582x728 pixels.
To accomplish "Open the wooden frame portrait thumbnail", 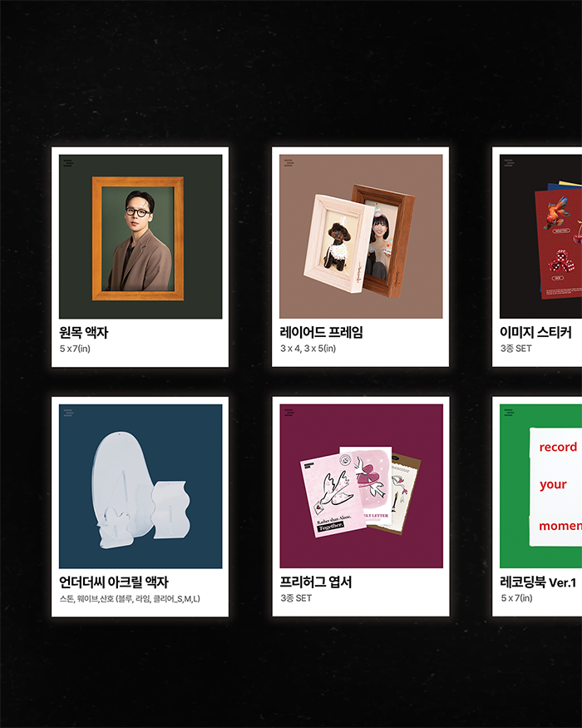I will coord(141,237).
